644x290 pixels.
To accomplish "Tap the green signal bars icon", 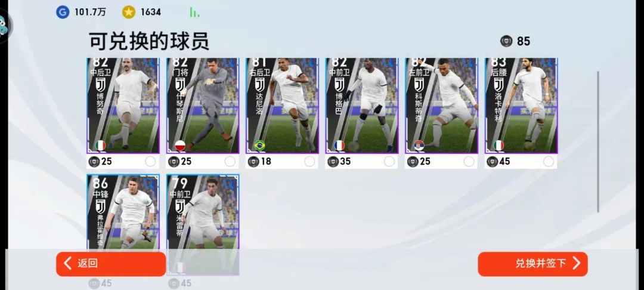I will [194, 13].
